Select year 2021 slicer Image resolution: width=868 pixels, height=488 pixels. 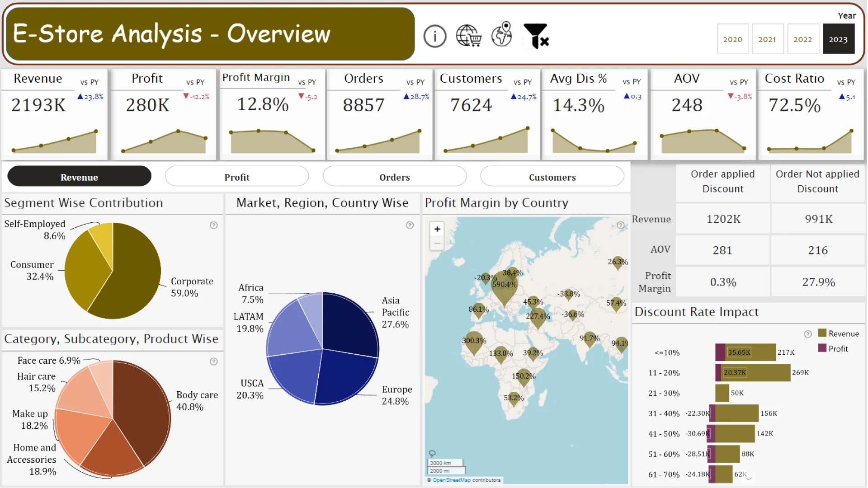point(767,39)
